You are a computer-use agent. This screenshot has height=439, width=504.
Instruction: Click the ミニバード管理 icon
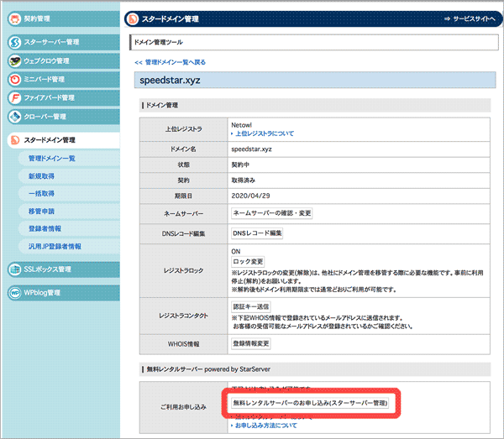point(16,79)
